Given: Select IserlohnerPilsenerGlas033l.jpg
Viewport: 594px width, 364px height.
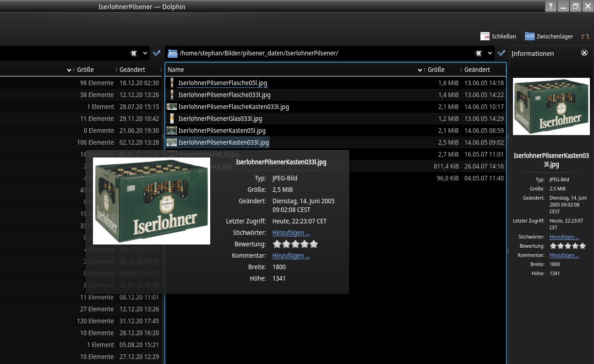Looking at the screenshot, I should [x=220, y=119].
